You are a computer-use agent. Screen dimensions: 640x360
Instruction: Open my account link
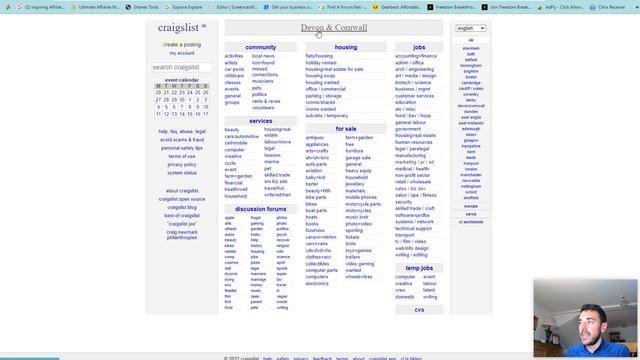[182, 53]
